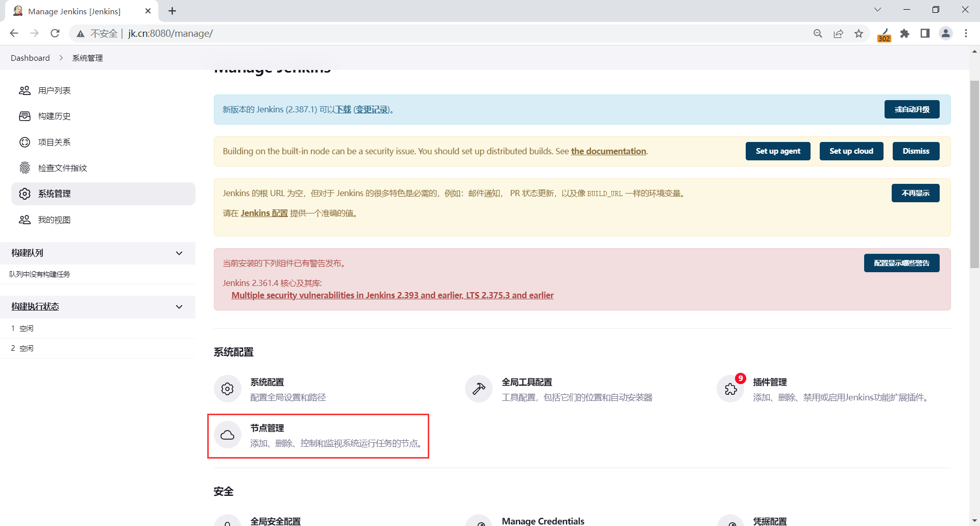Click the address bar URL field
The image size is (980, 526).
point(464,33)
